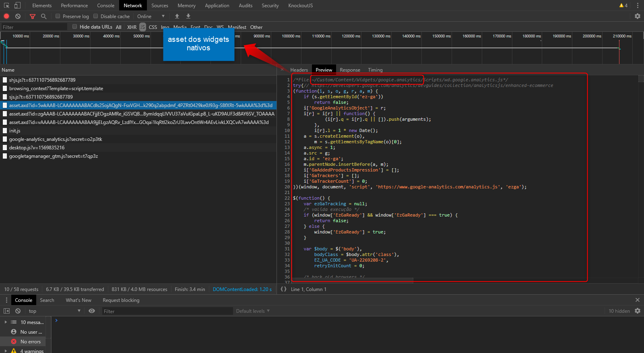
Task: Filter requests by JS type
Action: [143, 27]
